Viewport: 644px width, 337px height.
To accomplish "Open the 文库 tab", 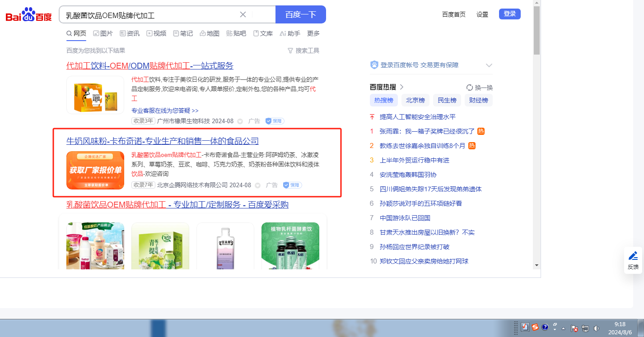I will click(x=263, y=33).
